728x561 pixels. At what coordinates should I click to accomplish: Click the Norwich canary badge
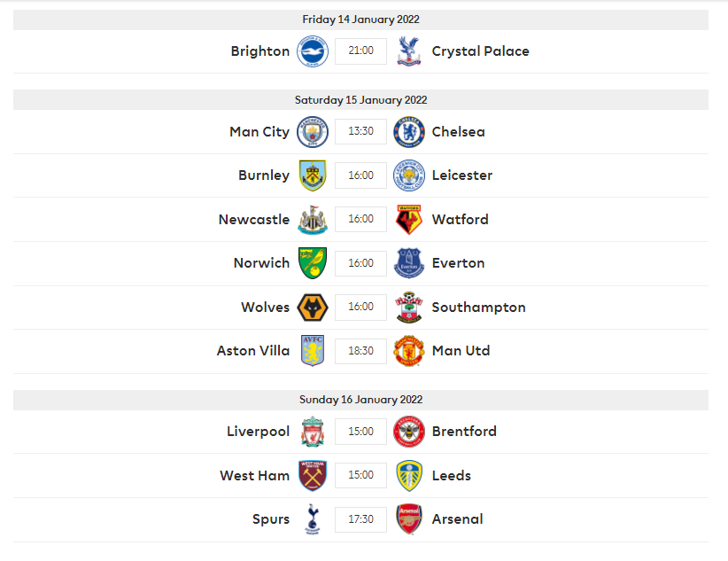point(313,263)
